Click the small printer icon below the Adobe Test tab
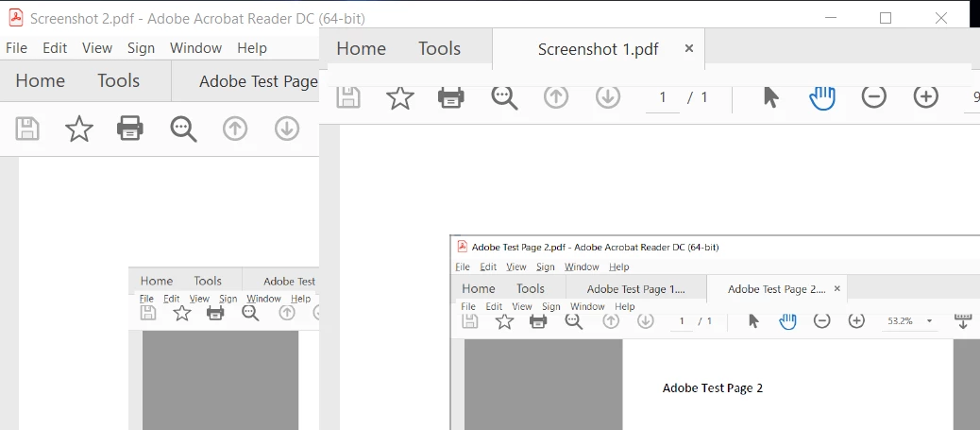 [215, 313]
